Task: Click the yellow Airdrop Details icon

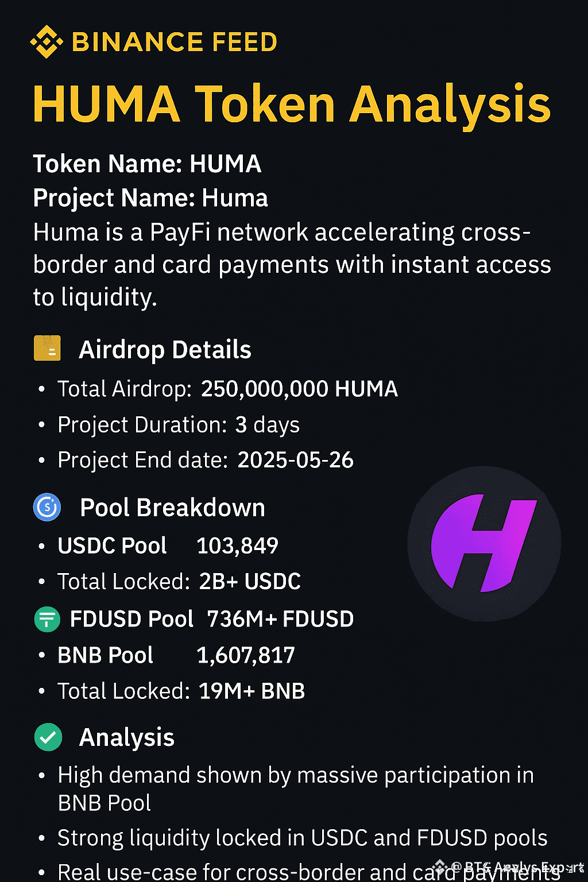Action: pyautogui.click(x=47, y=348)
